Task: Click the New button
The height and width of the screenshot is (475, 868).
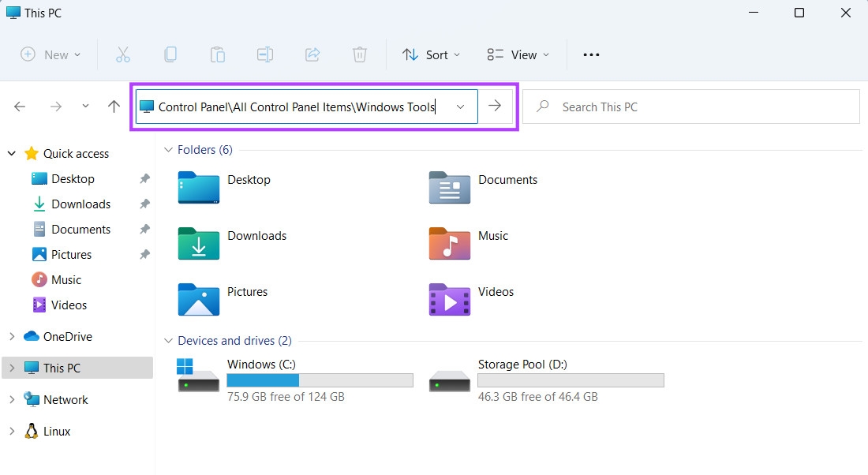Action: tap(50, 54)
